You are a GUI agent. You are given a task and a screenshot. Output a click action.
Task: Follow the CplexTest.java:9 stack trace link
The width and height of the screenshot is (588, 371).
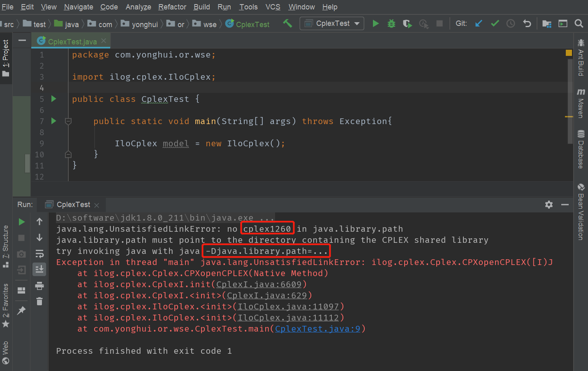(317, 329)
